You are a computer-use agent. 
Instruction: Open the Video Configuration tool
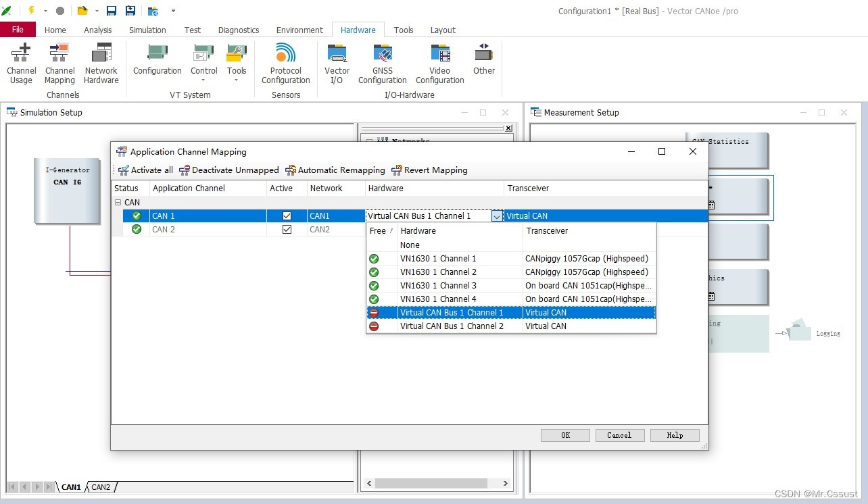(440, 64)
